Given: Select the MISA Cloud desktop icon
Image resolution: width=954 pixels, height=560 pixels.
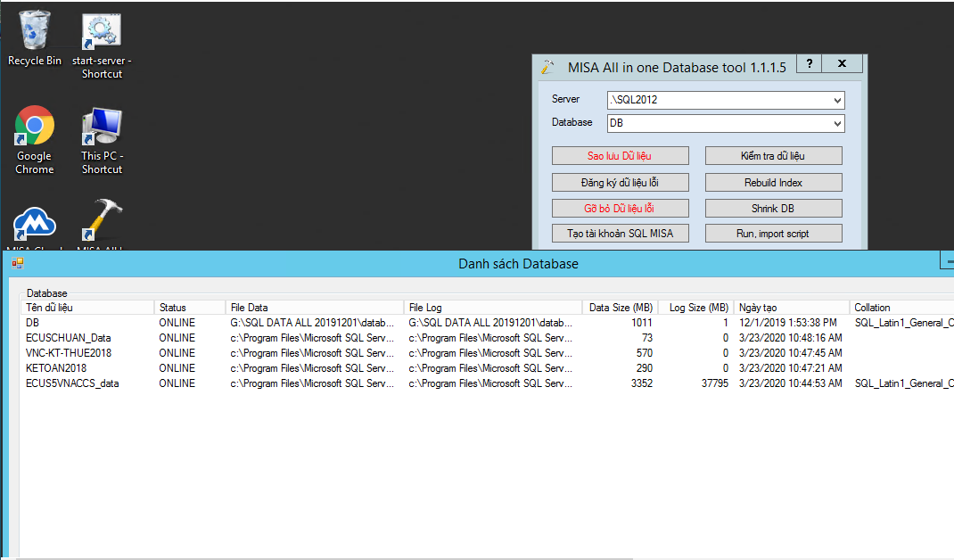Looking at the screenshot, I should coord(34,224).
